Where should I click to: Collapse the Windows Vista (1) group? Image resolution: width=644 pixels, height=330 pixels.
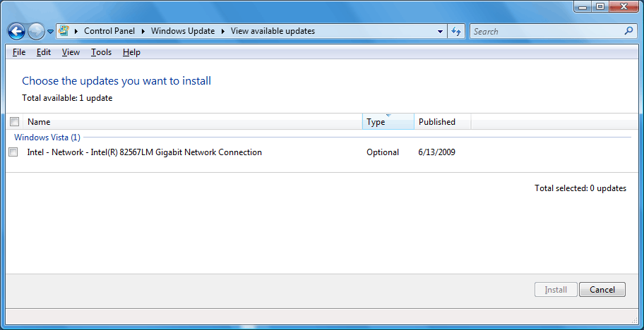click(47, 137)
